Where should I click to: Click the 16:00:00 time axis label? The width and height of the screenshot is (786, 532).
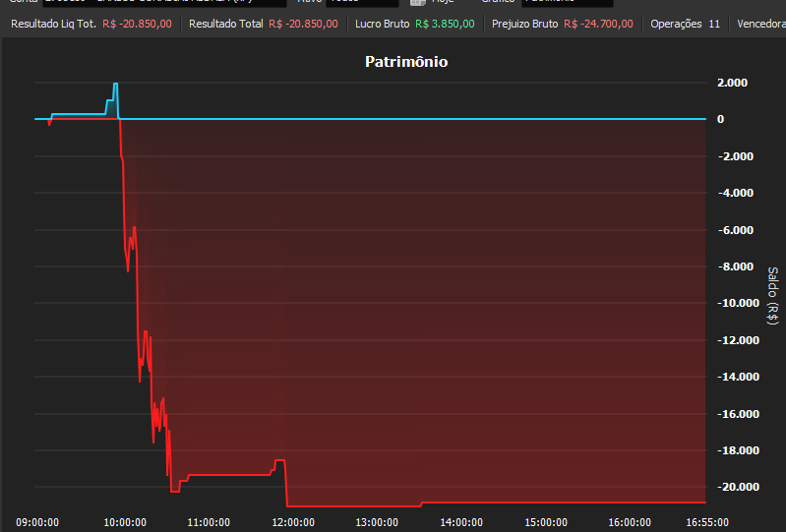pos(630,522)
